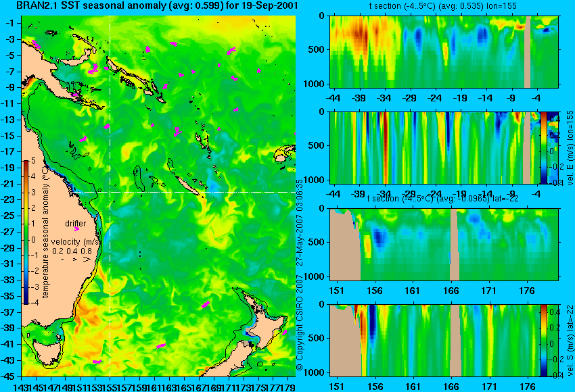
Task: Click the '27-May-2007 03:06:35' timestamp
Action: [x=300, y=222]
